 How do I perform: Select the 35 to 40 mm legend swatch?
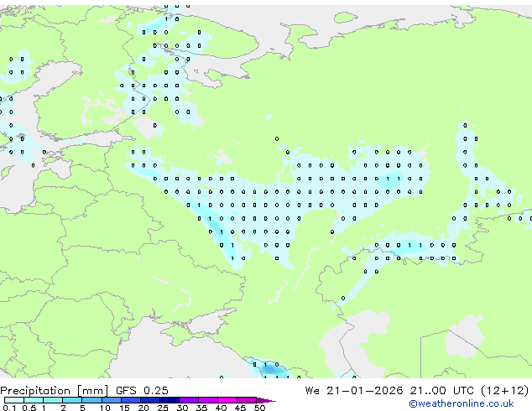click(x=208, y=400)
